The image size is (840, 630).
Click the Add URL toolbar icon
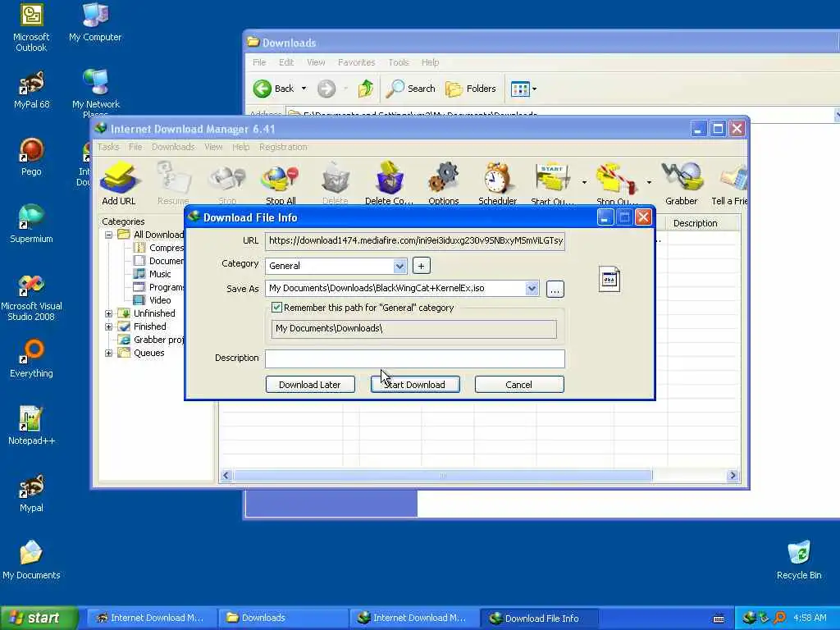coord(118,182)
